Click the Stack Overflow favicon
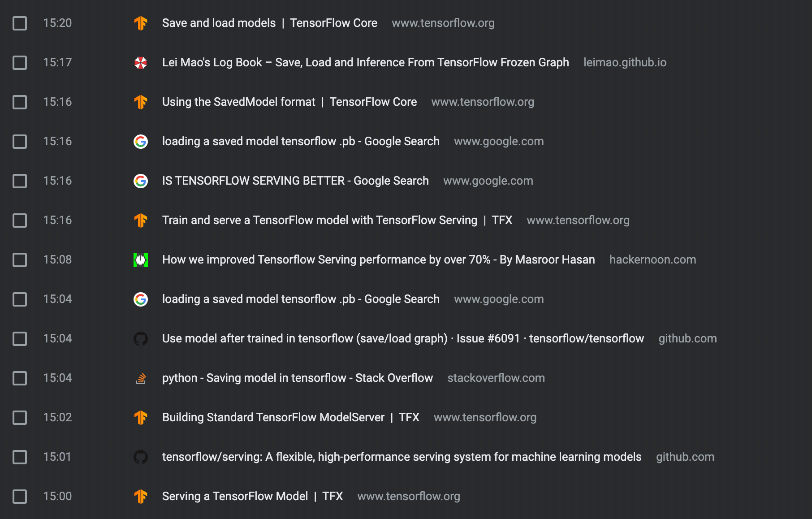Screen dimensions: 812x519 click(x=141, y=378)
